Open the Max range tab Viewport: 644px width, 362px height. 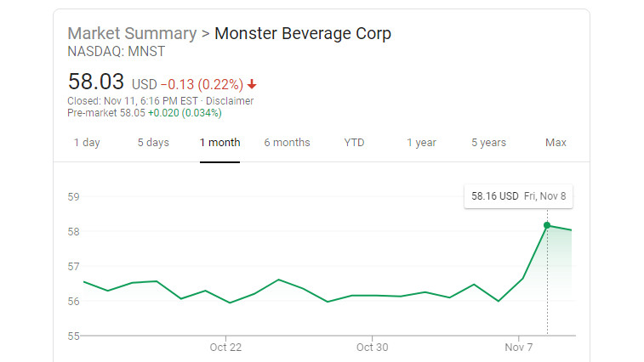(x=556, y=143)
